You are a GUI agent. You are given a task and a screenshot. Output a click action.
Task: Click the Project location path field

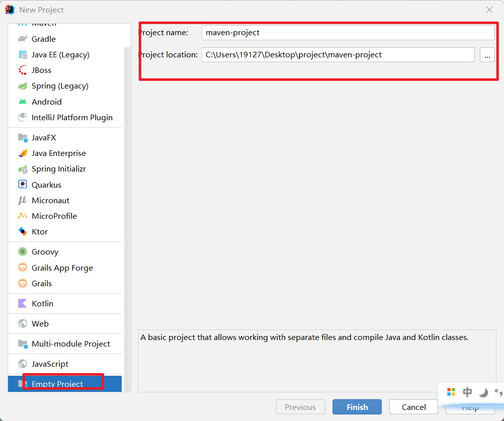(338, 55)
